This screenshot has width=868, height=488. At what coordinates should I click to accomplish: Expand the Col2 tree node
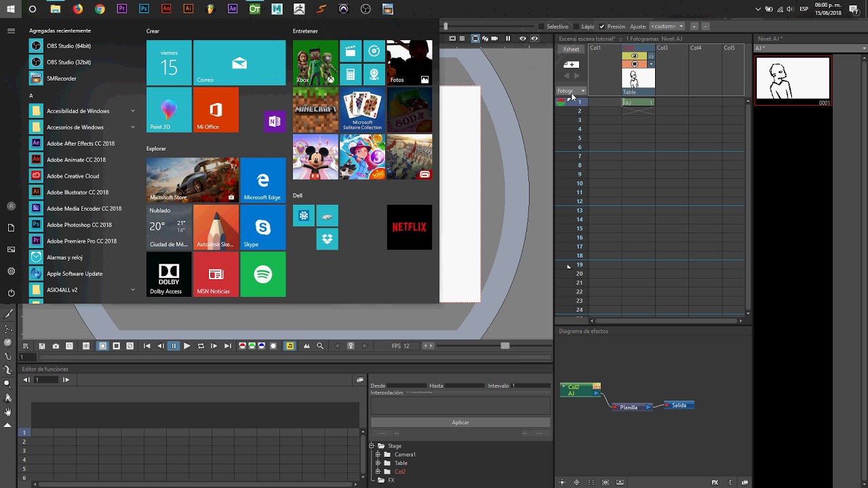[x=378, y=472]
